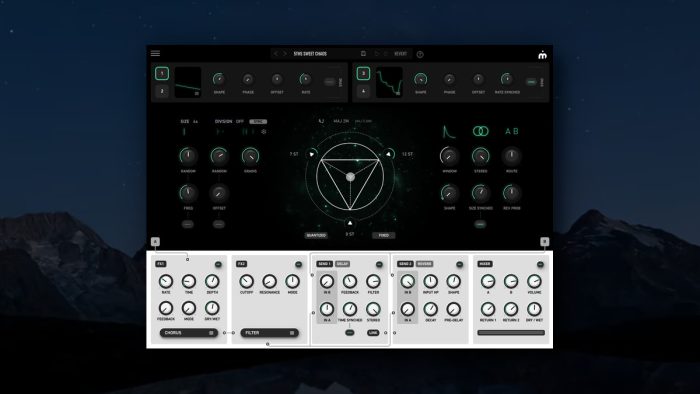Toggle the MIXER section power switch
This screenshot has width=700, height=394.
tap(540, 264)
